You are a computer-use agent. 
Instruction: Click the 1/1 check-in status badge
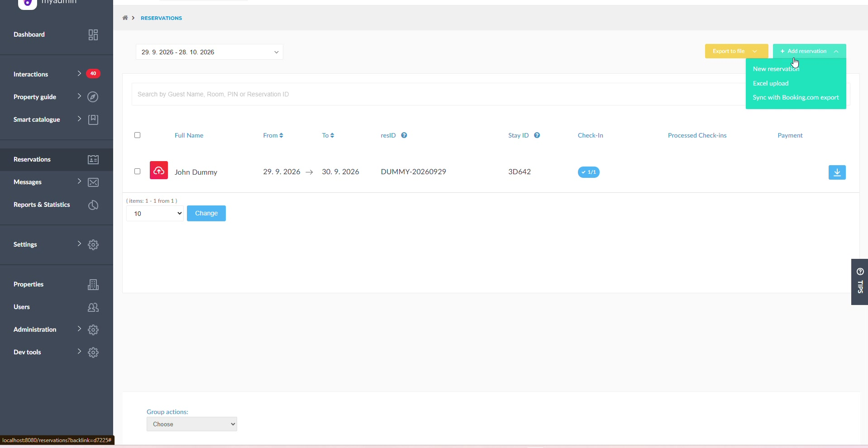point(588,172)
